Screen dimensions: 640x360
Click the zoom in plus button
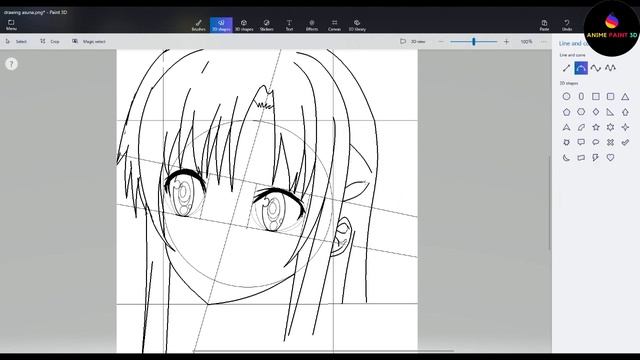[x=507, y=42]
